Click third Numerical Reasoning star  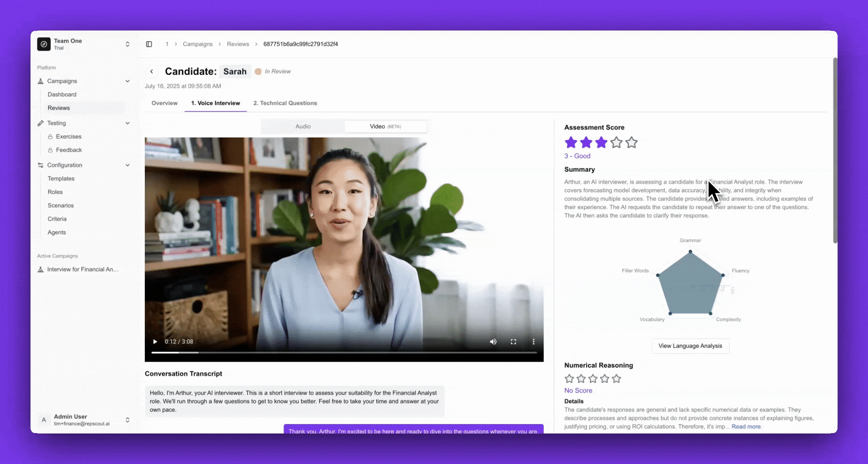click(x=593, y=379)
